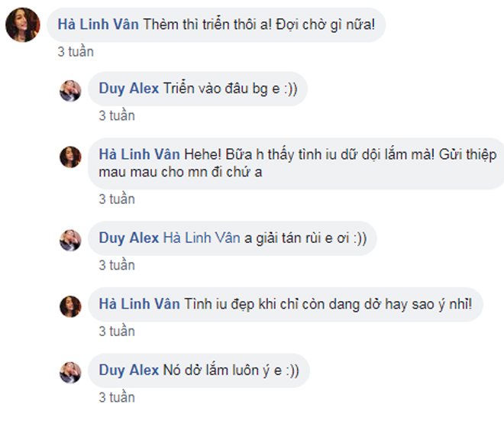This screenshot has height=427, width=504.
Task: Click "3 tuần" timestamp under "Gửi thiệp" reply
Action: pyautogui.click(x=116, y=199)
